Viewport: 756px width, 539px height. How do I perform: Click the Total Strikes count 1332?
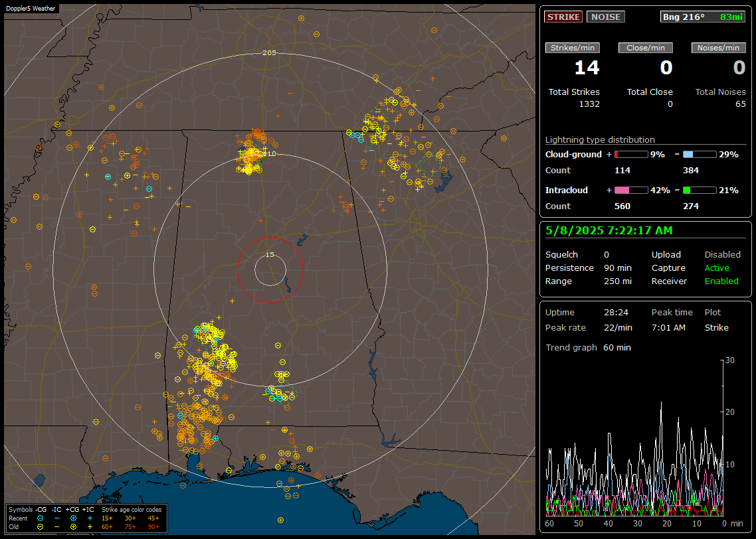589,104
